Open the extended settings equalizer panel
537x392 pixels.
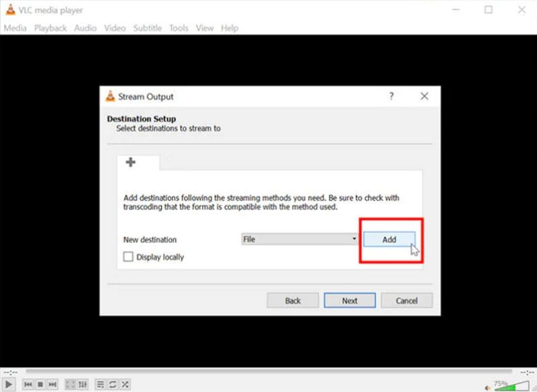[x=83, y=384]
